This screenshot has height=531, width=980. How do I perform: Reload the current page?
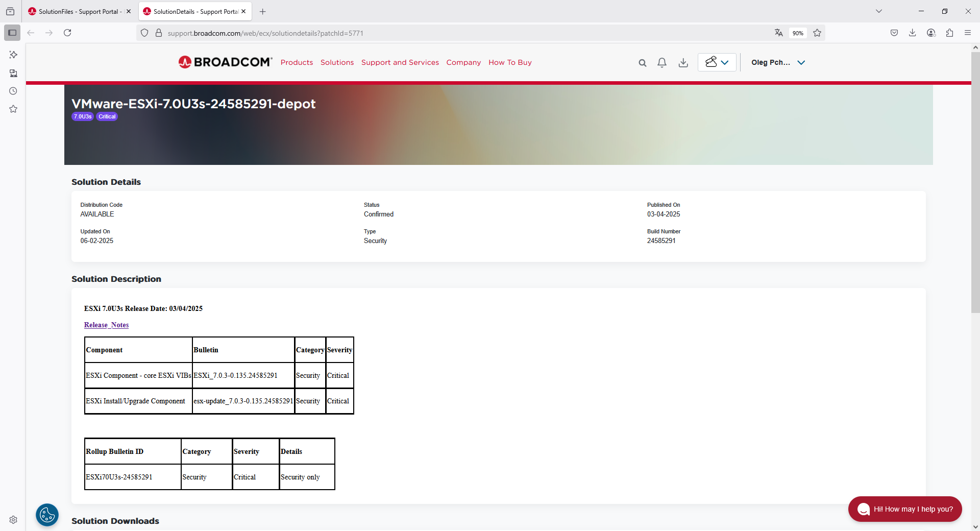pyautogui.click(x=67, y=33)
